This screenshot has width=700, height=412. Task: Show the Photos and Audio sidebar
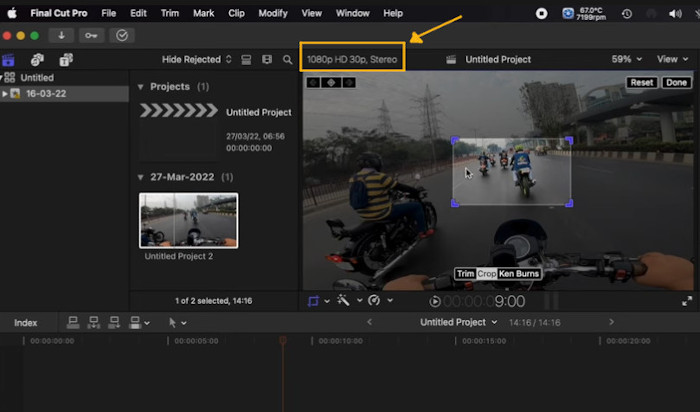click(37, 59)
